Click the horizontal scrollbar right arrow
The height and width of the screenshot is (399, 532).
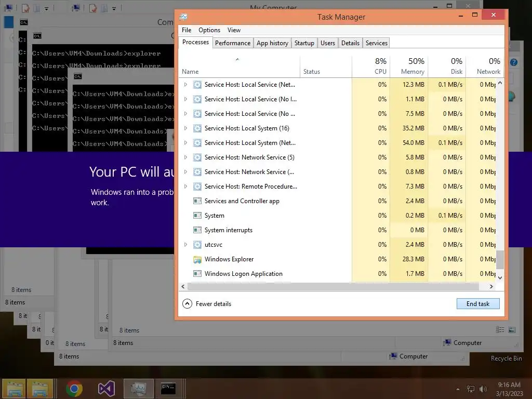tap(491, 287)
